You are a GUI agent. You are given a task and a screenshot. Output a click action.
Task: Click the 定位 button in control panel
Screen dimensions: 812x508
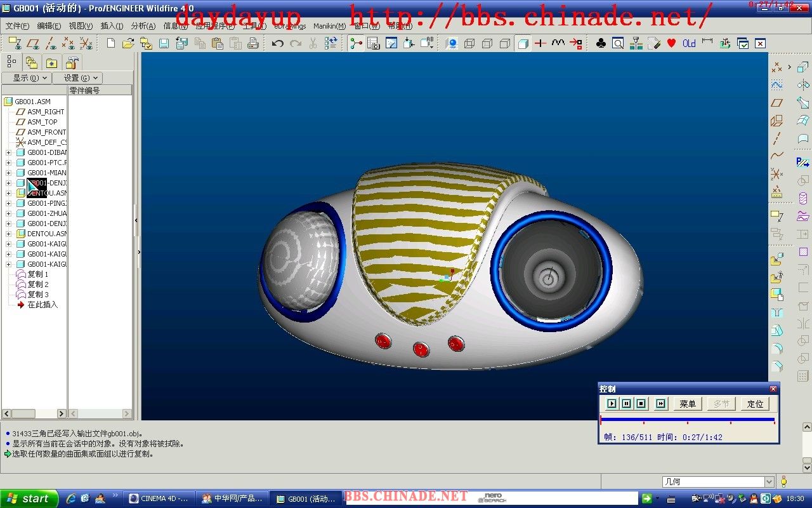pyautogui.click(x=755, y=404)
